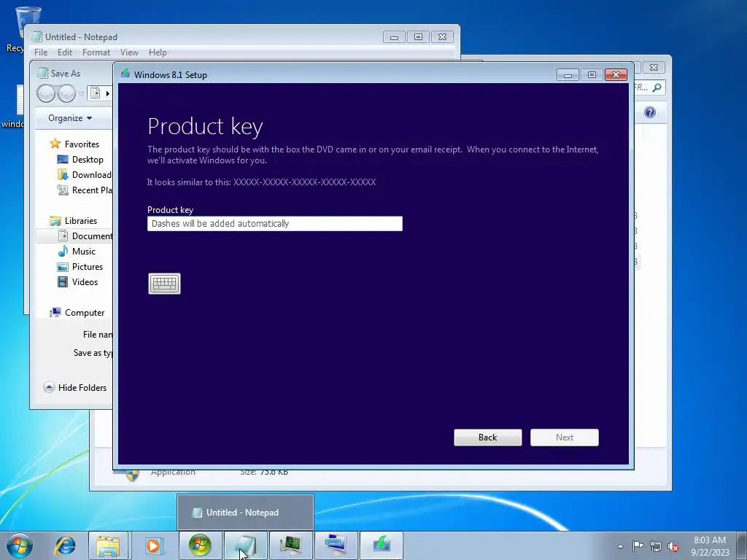Focus the Product key input field
Image resolution: width=747 pixels, height=560 pixels.
click(x=275, y=223)
